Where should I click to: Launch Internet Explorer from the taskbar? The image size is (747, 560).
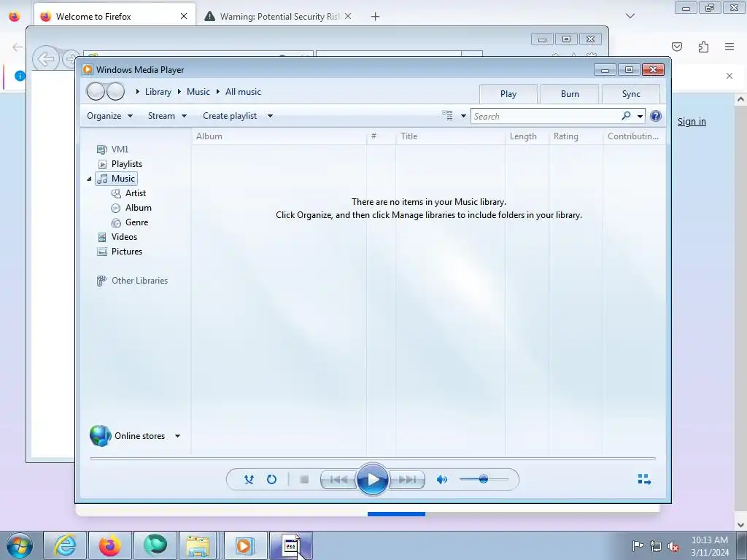pyautogui.click(x=65, y=545)
